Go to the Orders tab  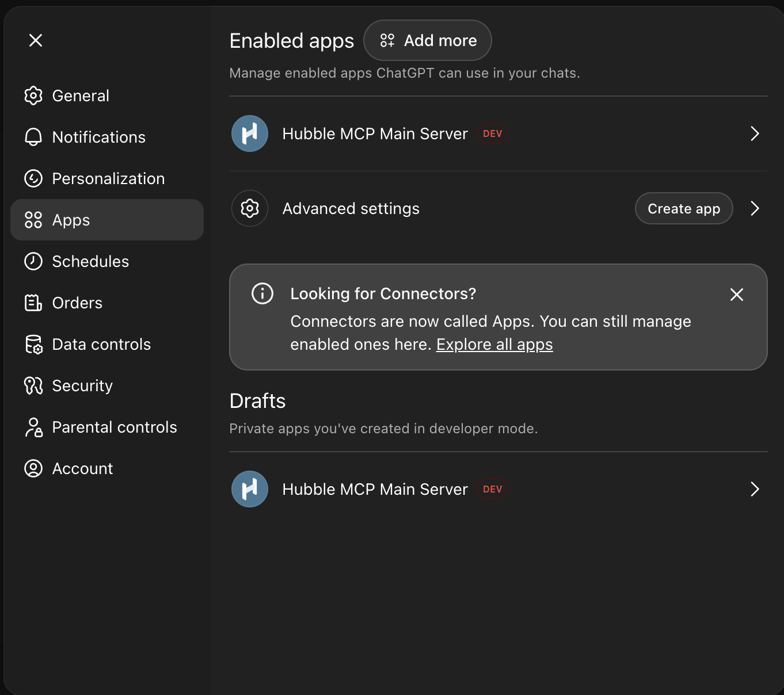point(107,303)
